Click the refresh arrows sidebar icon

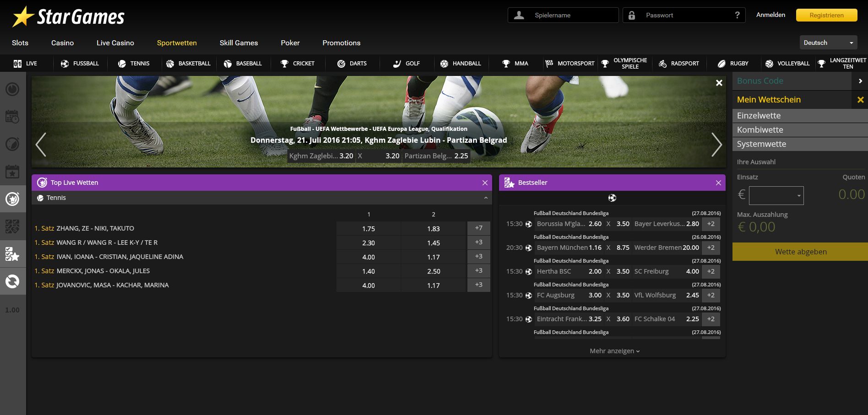pos(12,281)
